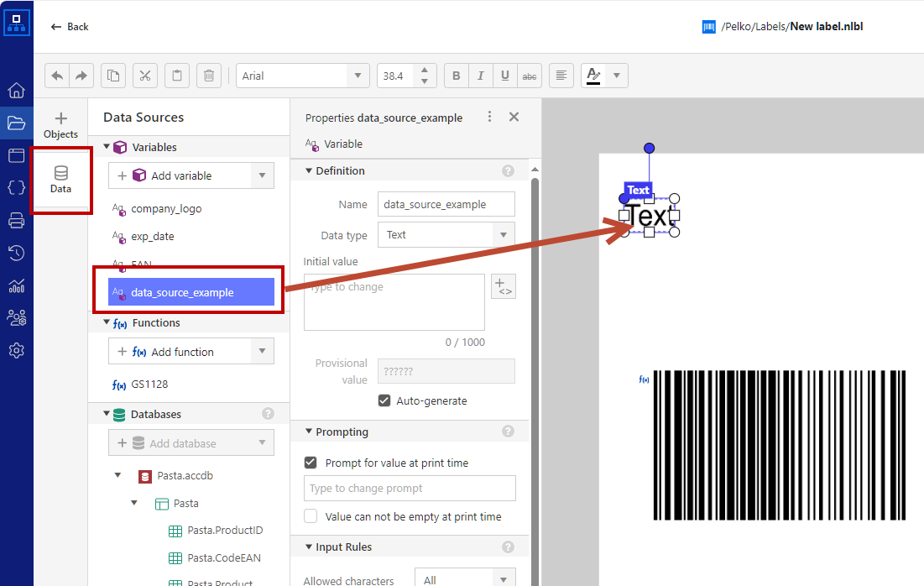This screenshot has height=586, width=924.
Task: Go Back to the previous page
Action: (x=70, y=27)
